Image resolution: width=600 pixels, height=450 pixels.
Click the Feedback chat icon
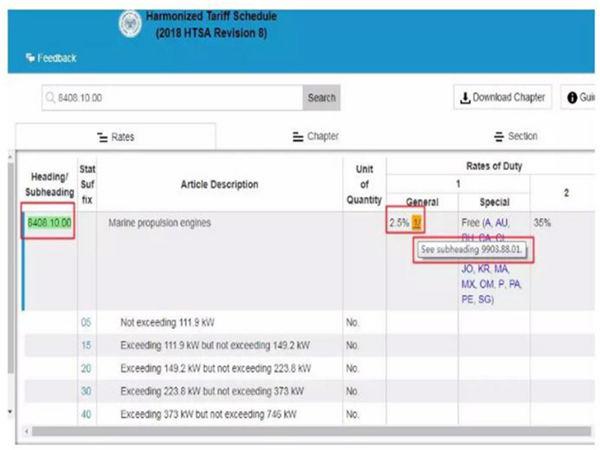point(30,58)
